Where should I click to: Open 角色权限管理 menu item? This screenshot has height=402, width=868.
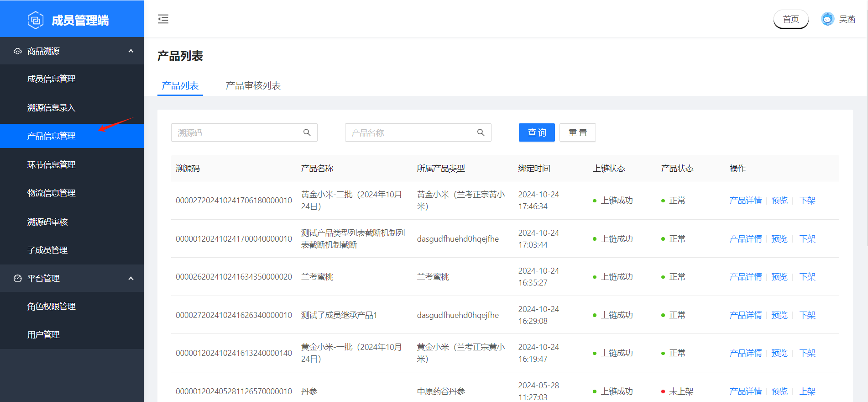pos(51,307)
